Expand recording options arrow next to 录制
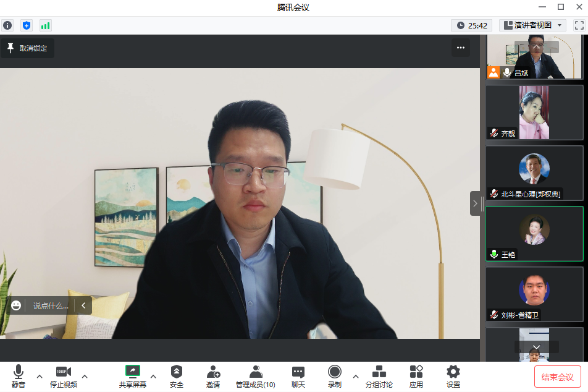This screenshot has height=392, width=588. coord(356,376)
